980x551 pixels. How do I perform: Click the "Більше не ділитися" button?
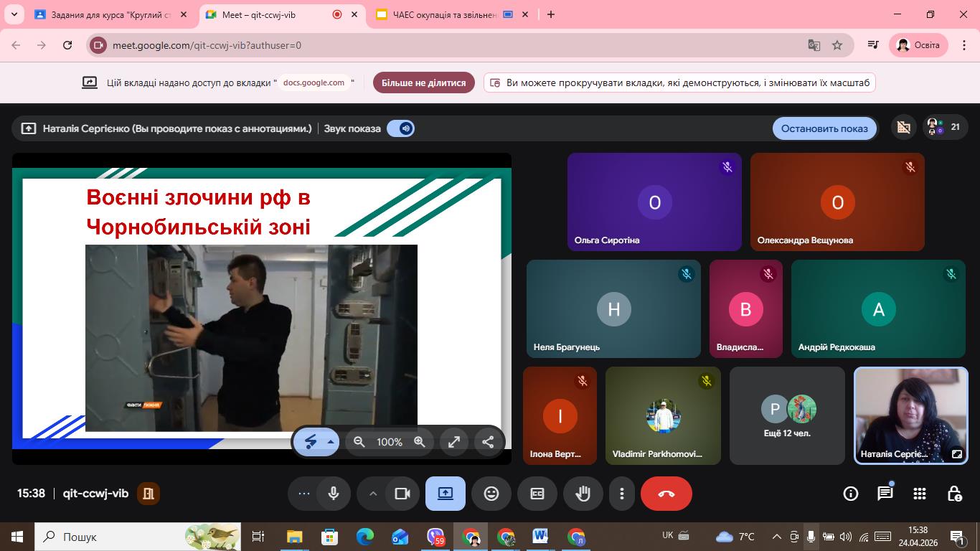423,83
